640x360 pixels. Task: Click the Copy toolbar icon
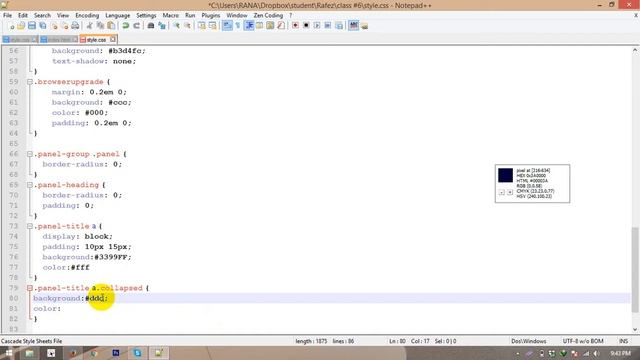point(100,26)
